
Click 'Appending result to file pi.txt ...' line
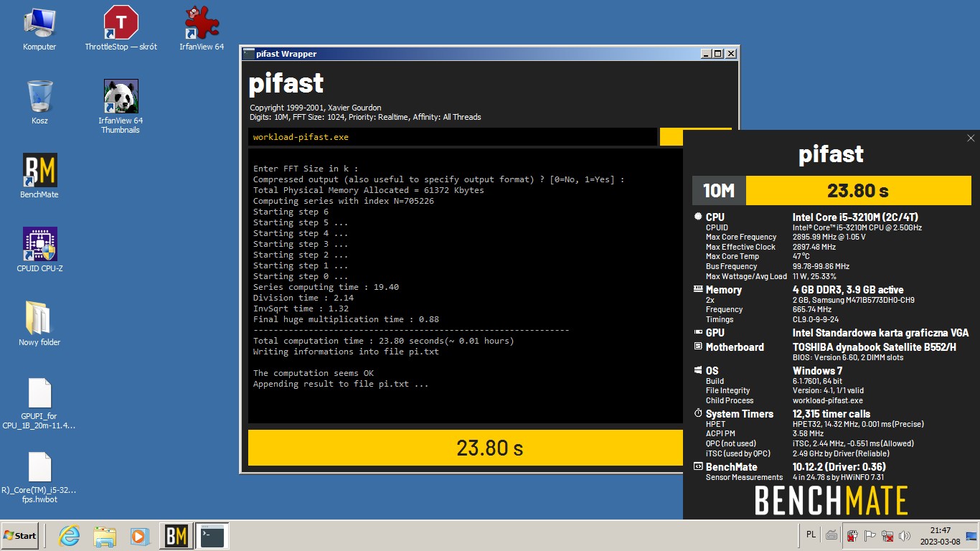(341, 384)
